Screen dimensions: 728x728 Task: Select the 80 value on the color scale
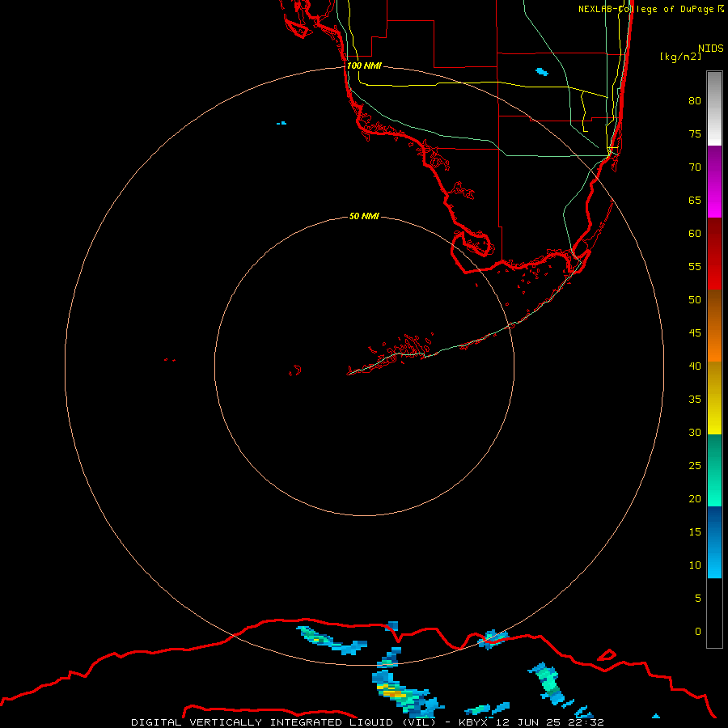695,101
